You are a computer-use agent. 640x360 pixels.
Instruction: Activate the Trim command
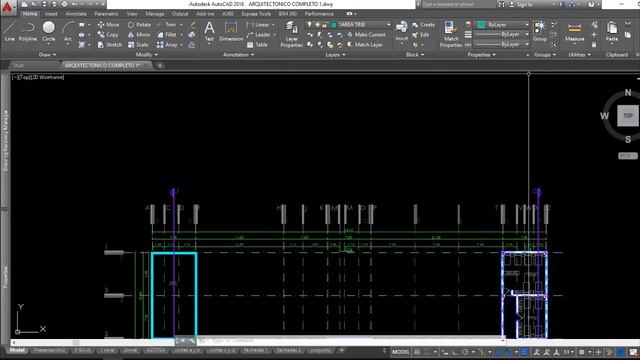pos(167,24)
